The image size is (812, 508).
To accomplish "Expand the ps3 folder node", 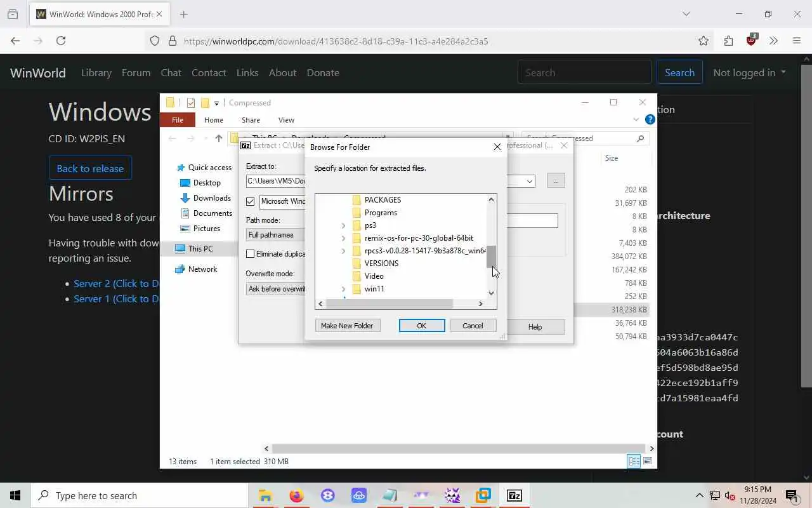I will (343, 225).
